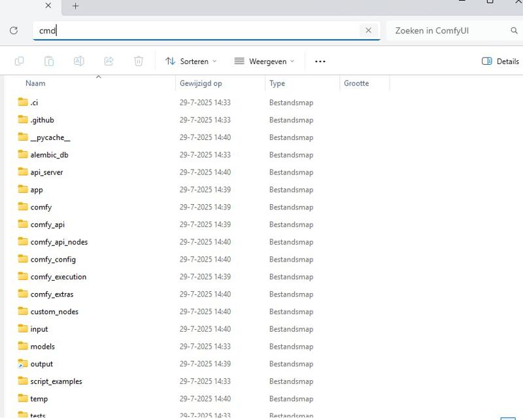The width and height of the screenshot is (523, 420).
Task: Toggle the Details pane
Action: coord(500,61)
